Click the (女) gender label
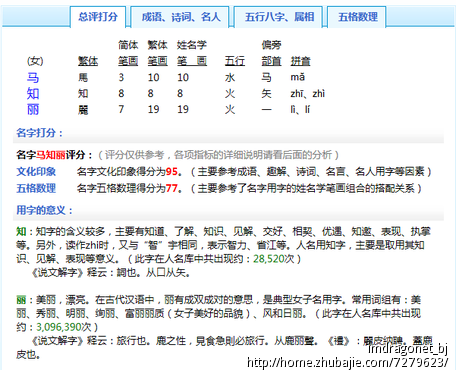 [x=35, y=61]
